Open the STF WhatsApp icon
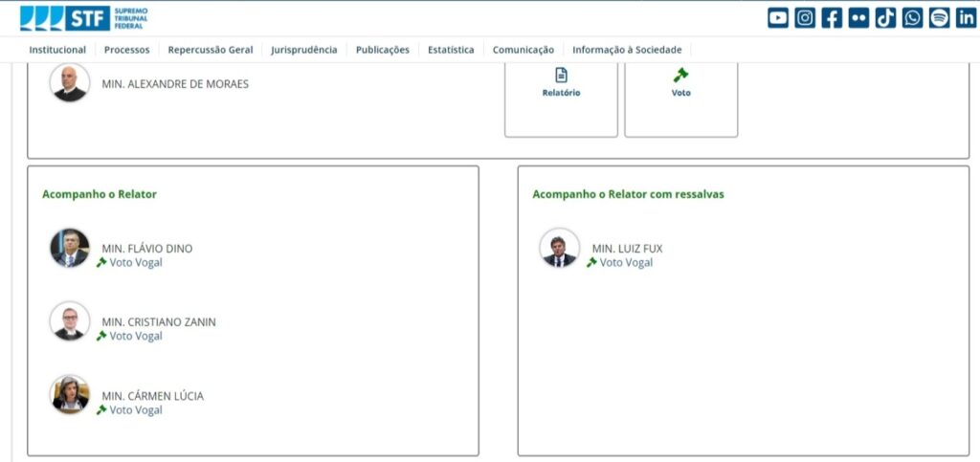This screenshot has width=980, height=462. 912,18
